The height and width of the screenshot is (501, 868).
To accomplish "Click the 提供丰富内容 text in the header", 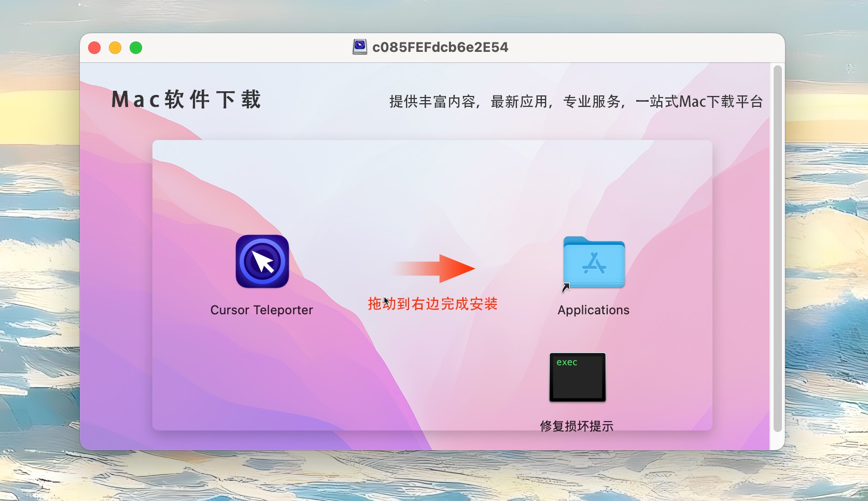I will [x=432, y=102].
